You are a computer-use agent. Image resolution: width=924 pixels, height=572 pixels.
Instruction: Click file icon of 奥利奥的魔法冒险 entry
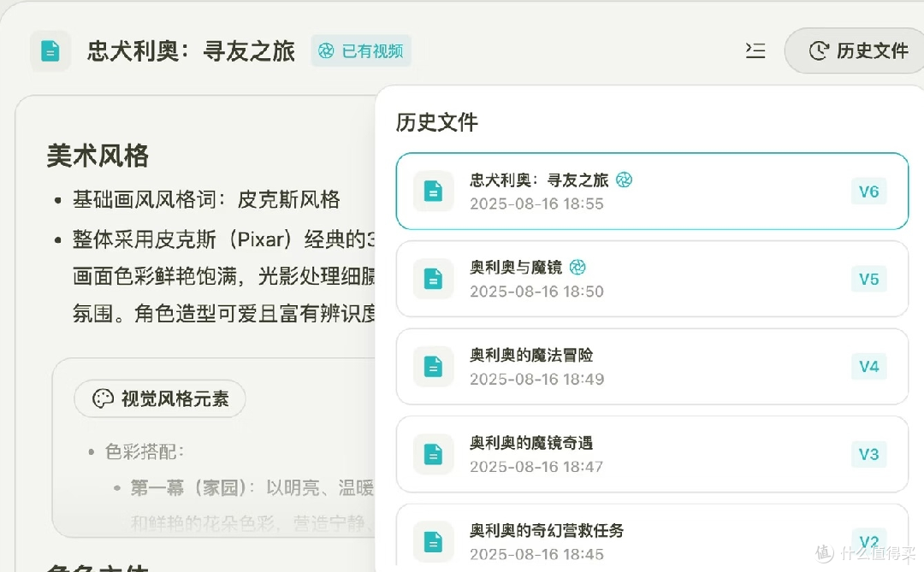(x=433, y=367)
